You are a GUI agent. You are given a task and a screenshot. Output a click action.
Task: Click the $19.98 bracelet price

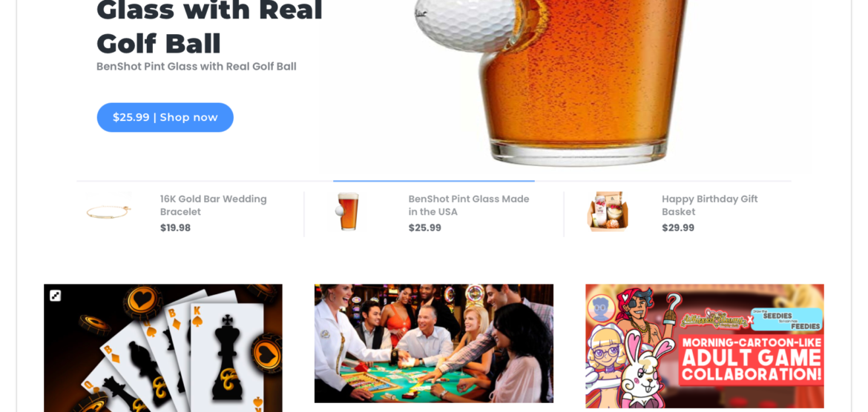(x=176, y=227)
